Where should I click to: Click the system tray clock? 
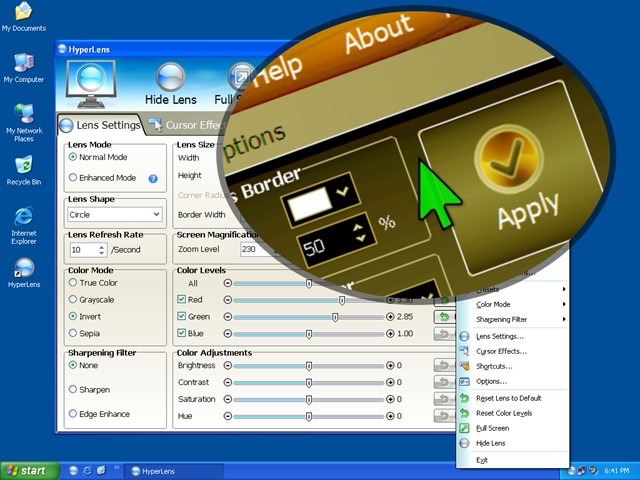[x=616, y=471]
